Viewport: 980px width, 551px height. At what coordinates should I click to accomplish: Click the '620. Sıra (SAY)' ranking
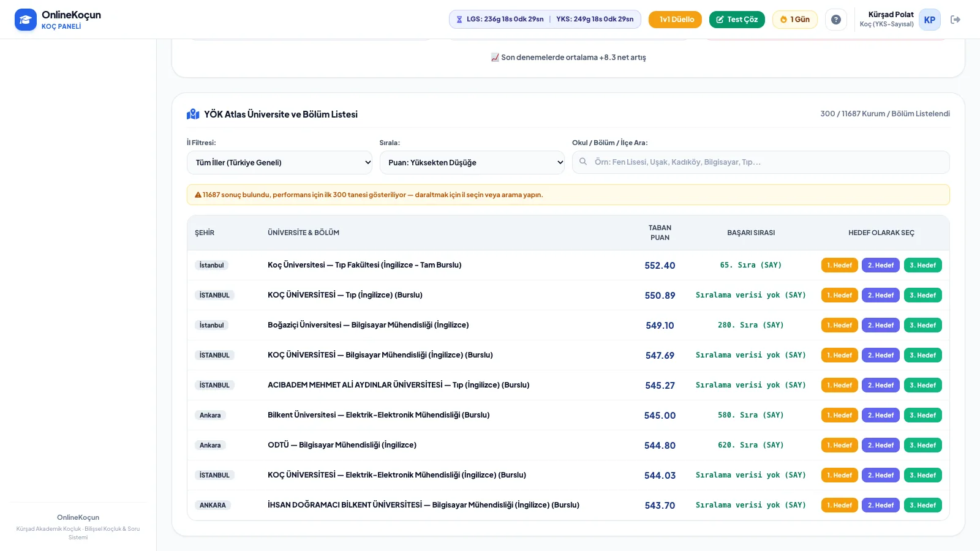tap(751, 445)
